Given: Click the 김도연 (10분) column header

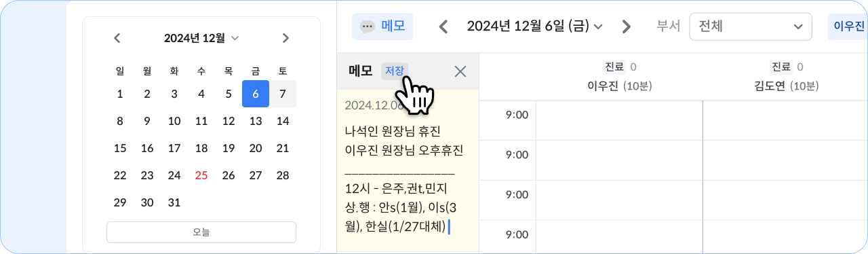Looking at the screenshot, I should pos(787,86).
